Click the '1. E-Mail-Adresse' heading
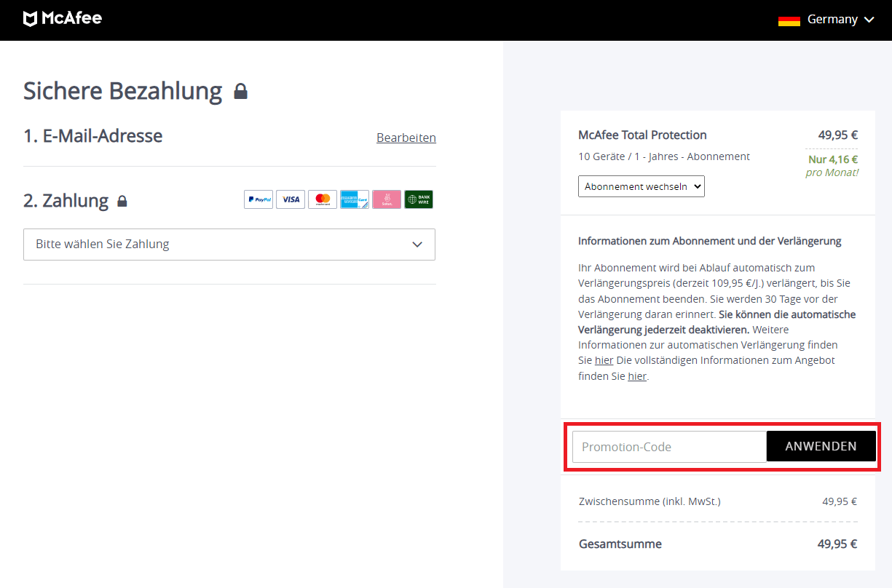 93,136
